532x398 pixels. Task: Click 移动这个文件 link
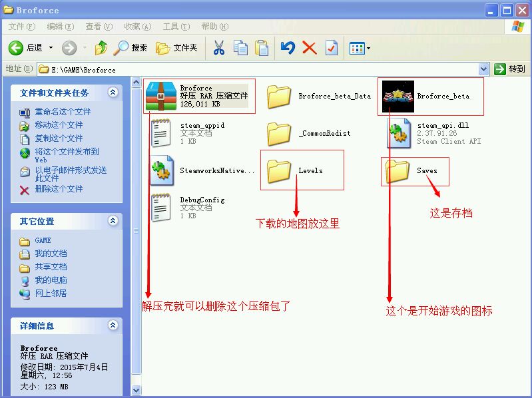pos(59,124)
